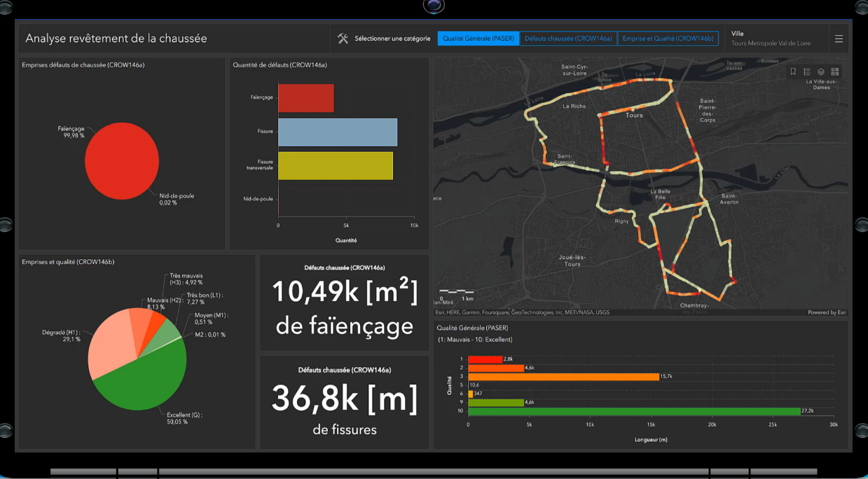The height and width of the screenshot is (479, 868).
Task: Show the map legend list icon
Action: coord(807,71)
